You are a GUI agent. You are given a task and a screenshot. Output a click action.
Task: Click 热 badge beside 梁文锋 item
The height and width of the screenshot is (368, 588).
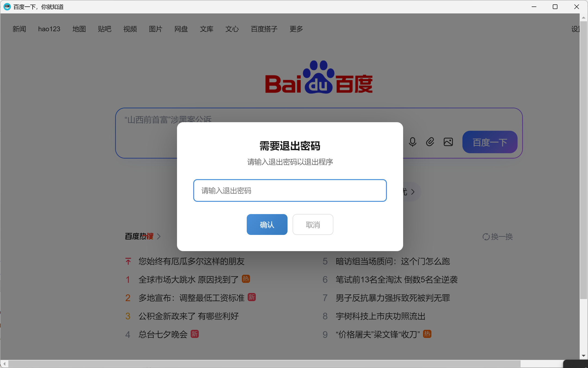[x=427, y=334]
